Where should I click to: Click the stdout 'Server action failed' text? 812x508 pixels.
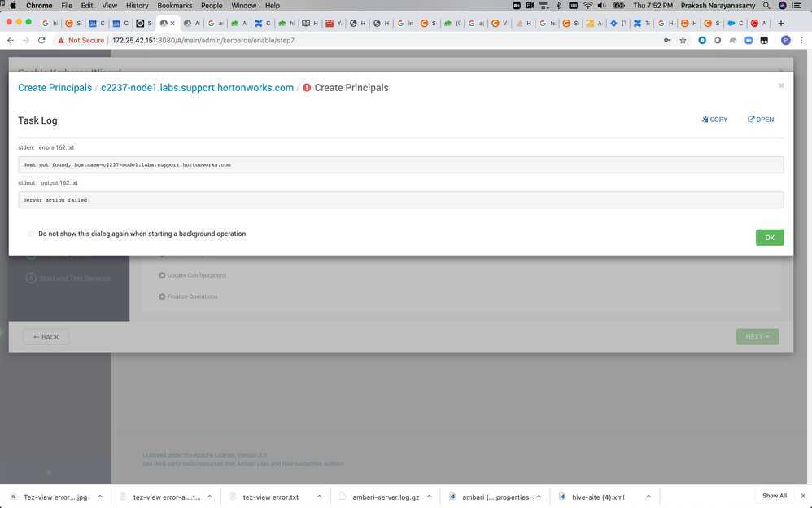[x=55, y=200]
